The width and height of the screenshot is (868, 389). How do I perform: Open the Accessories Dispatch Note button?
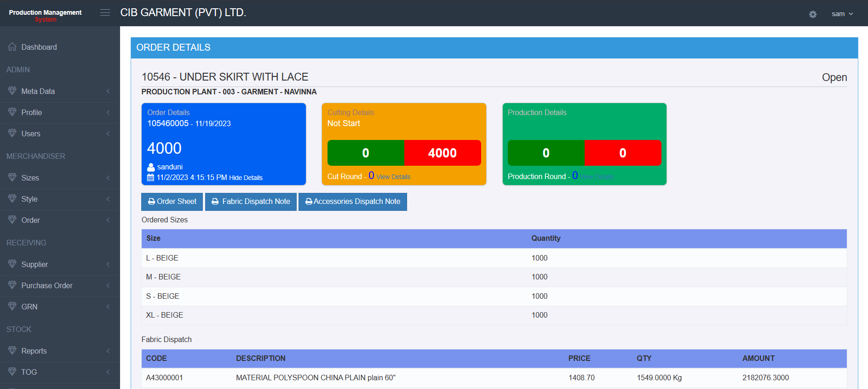pos(352,202)
